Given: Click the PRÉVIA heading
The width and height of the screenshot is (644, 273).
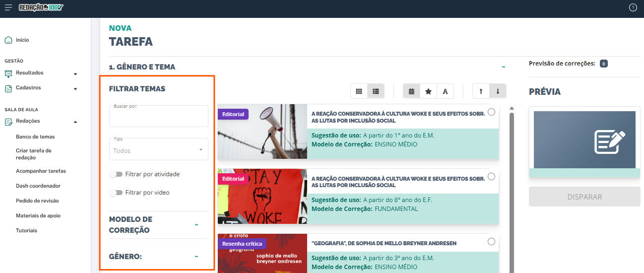Looking at the screenshot, I should pyautogui.click(x=545, y=92).
